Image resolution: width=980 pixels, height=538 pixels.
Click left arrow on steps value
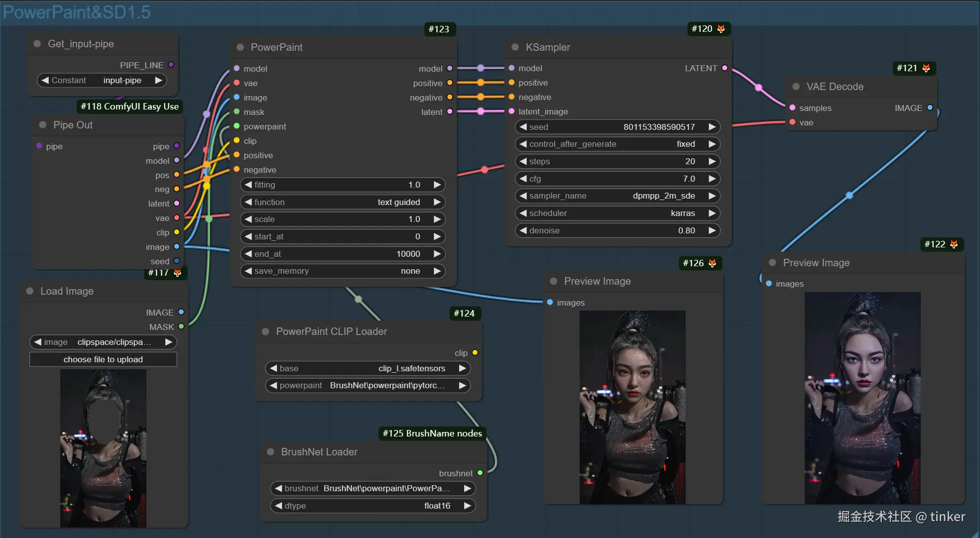[x=523, y=161]
